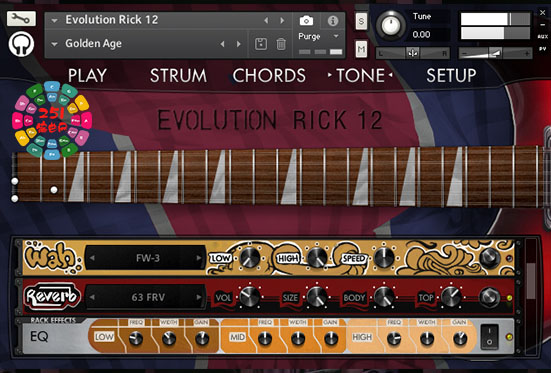This screenshot has width=551, height=373.
Task: Click the Wah HIGH knob
Action: point(317,257)
